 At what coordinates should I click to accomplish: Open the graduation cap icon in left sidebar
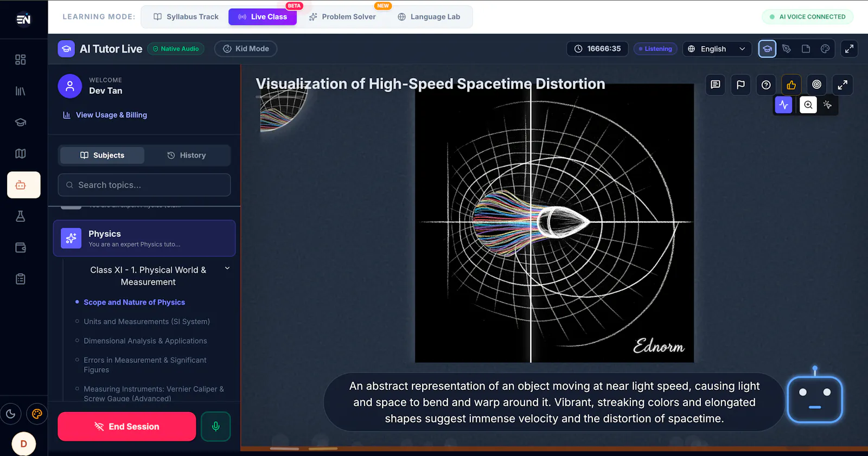(21, 122)
